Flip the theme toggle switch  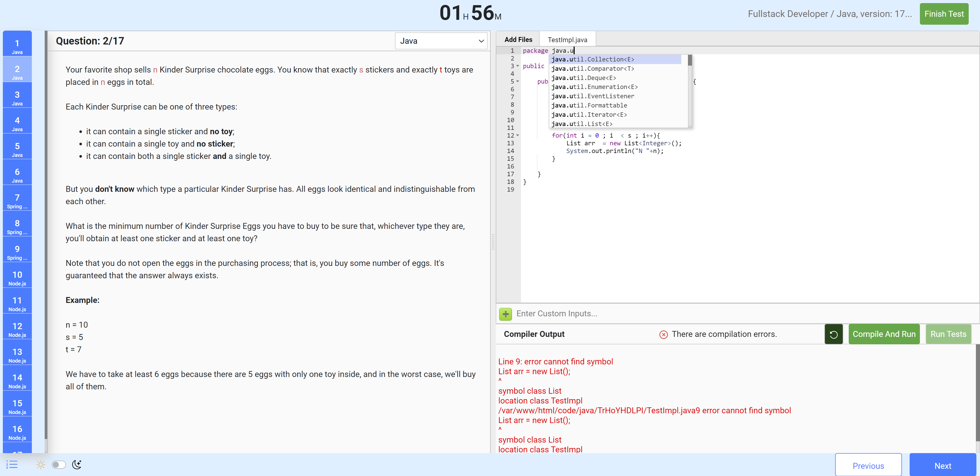59,465
